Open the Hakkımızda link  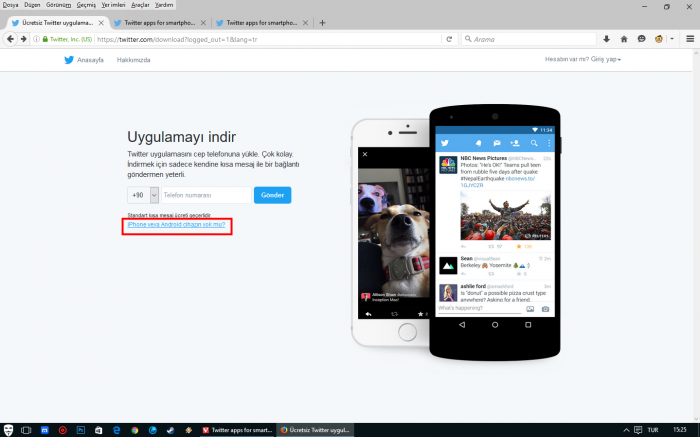133,60
